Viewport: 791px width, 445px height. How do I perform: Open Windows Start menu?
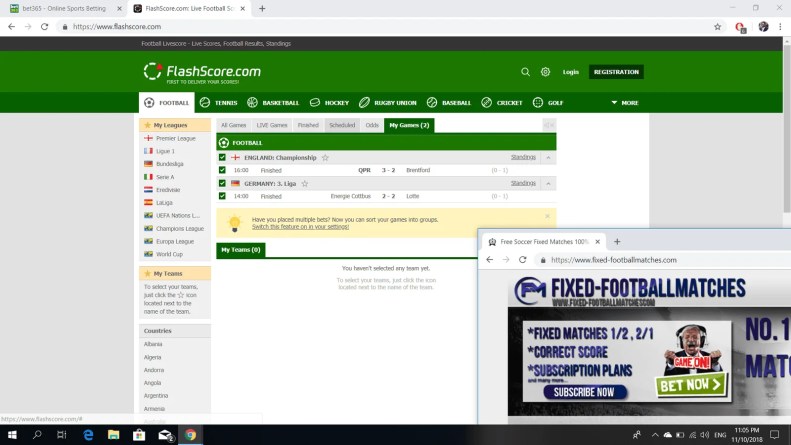click(12, 434)
